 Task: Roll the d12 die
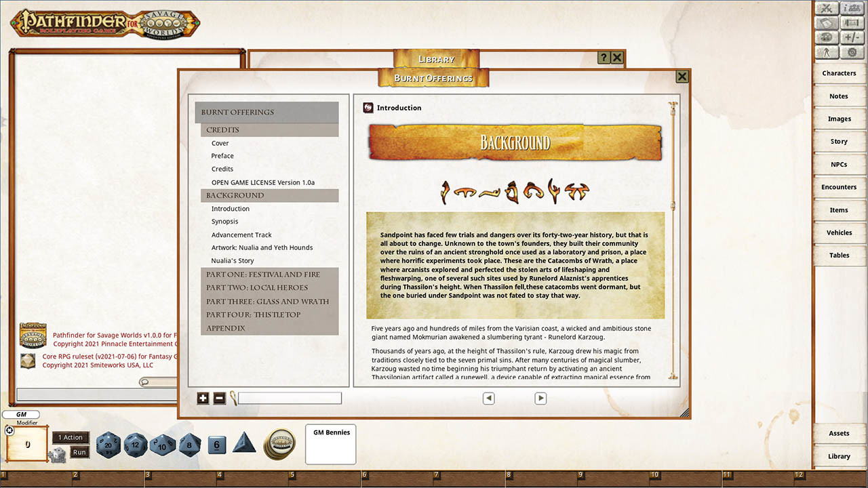(x=136, y=445)
